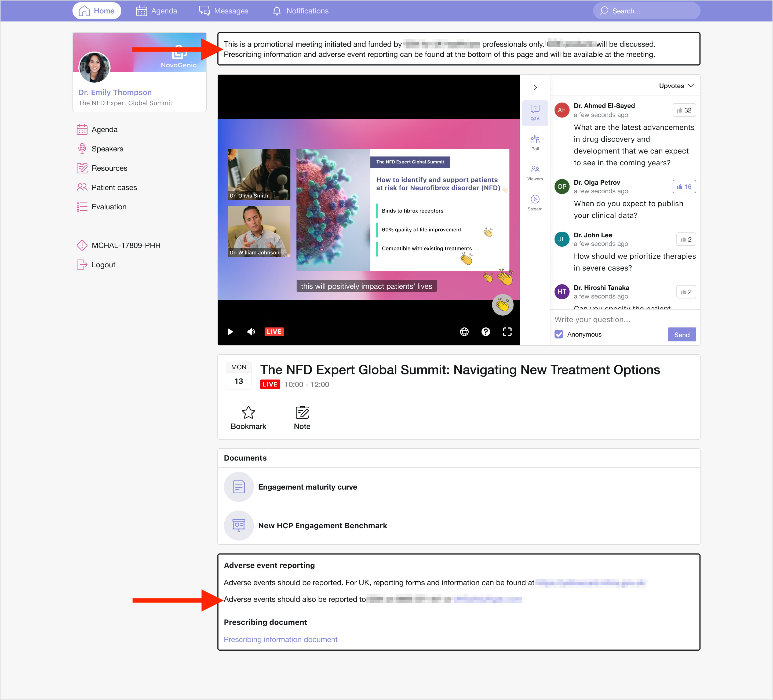Open language selection globe icon in player
Viewport: 773px width, 700px height.
click(x=464, y=331)
